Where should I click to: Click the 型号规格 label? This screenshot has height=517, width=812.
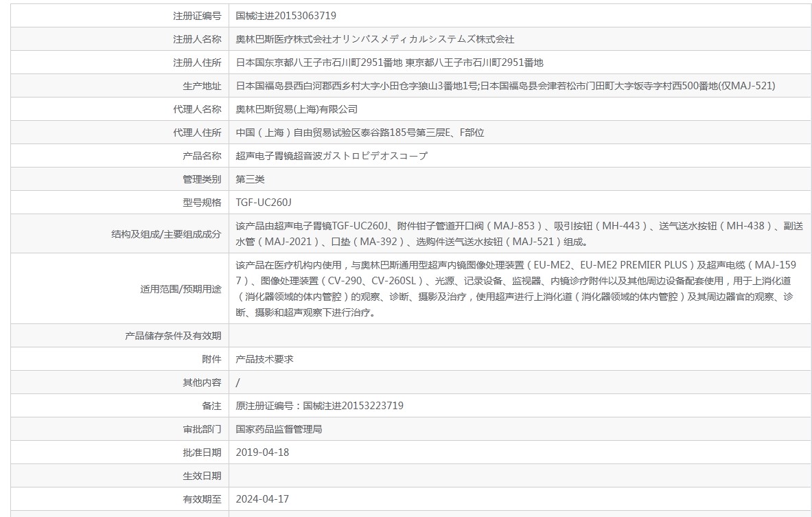coord(202,203)
